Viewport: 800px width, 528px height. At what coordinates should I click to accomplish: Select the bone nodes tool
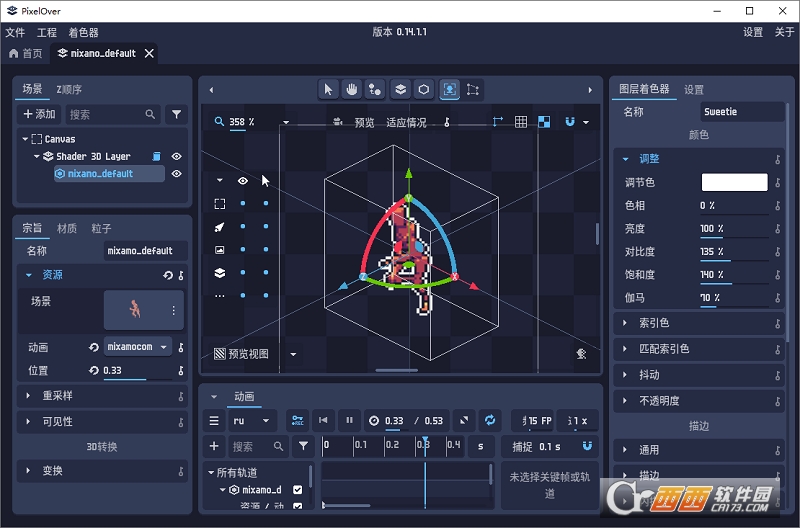click(375, 90)
